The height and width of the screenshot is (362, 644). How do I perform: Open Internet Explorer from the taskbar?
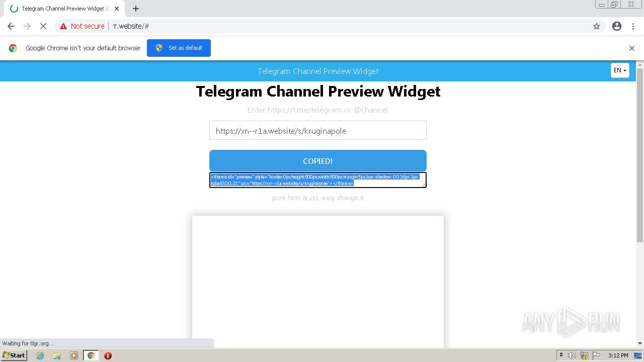(x=40, y=355)
